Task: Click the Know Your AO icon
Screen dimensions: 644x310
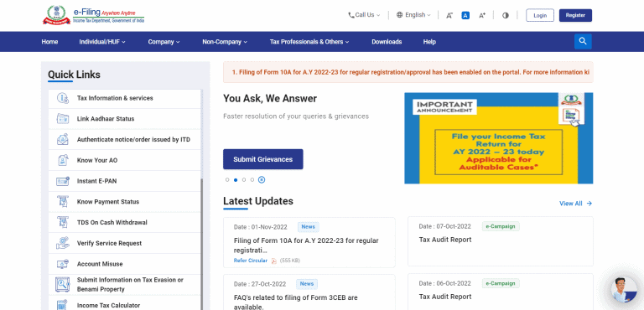Action: pyautogui.click(x=62, y=160)
